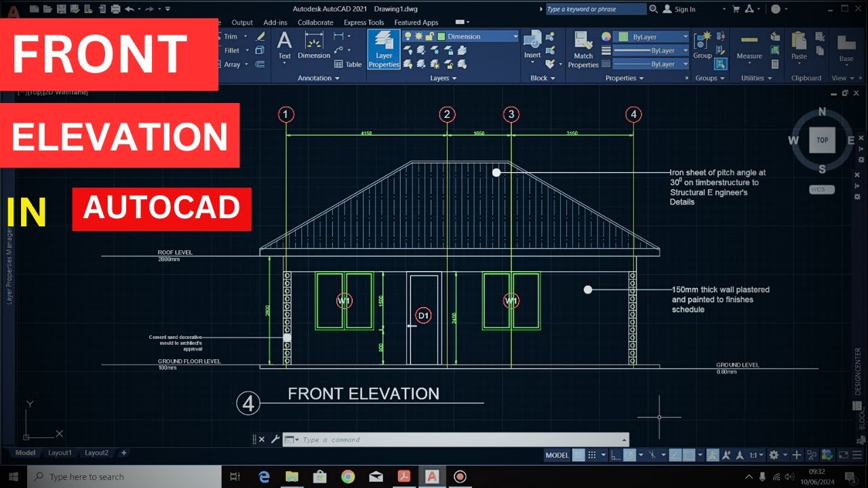Image resolution: width=868 pixels, height=488 pixels.
Task: Open the Help question mark icon
Action: 776,9
